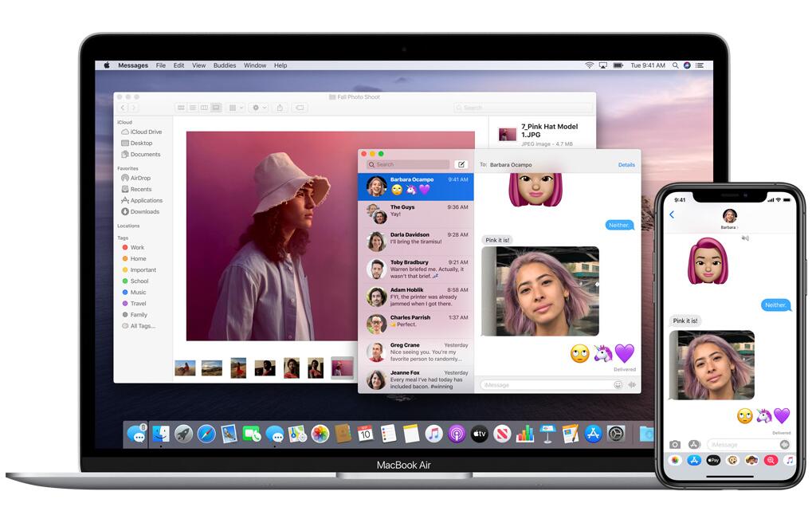This screenshot has width=812, height=519.
Task: Open Safari from the Dock
Action: click(206, 434)
